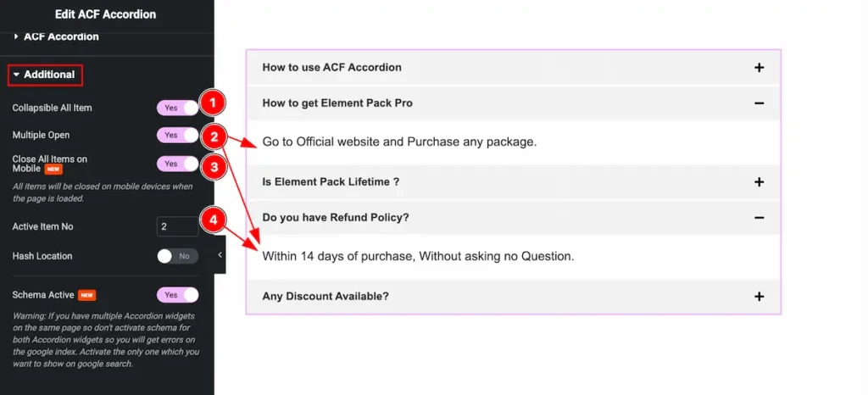Open 'Is Element Pack Lifetime ?' accordion title
Screen dimensions: 868x395
[331, 182]
